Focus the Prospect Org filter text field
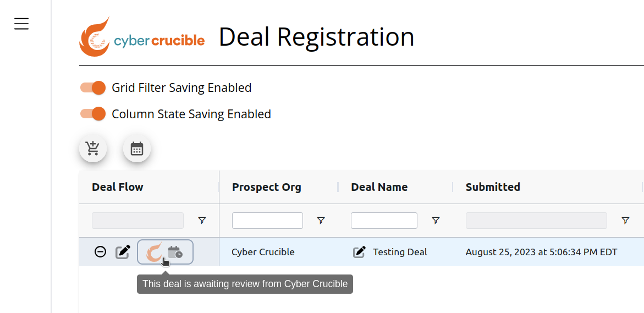Image resolution: width=644 pixels, height=313 pixels. (x=267, y=221)
